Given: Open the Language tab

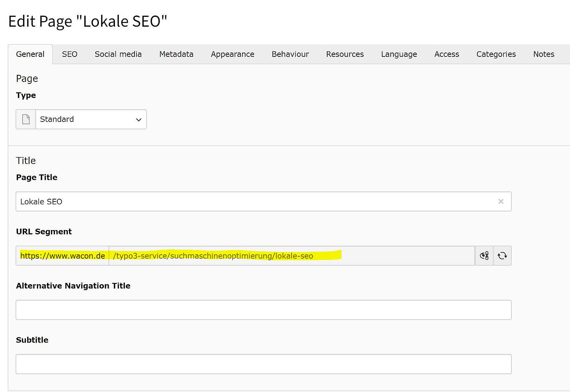Looking at the screenshot, I should point(399,54).
